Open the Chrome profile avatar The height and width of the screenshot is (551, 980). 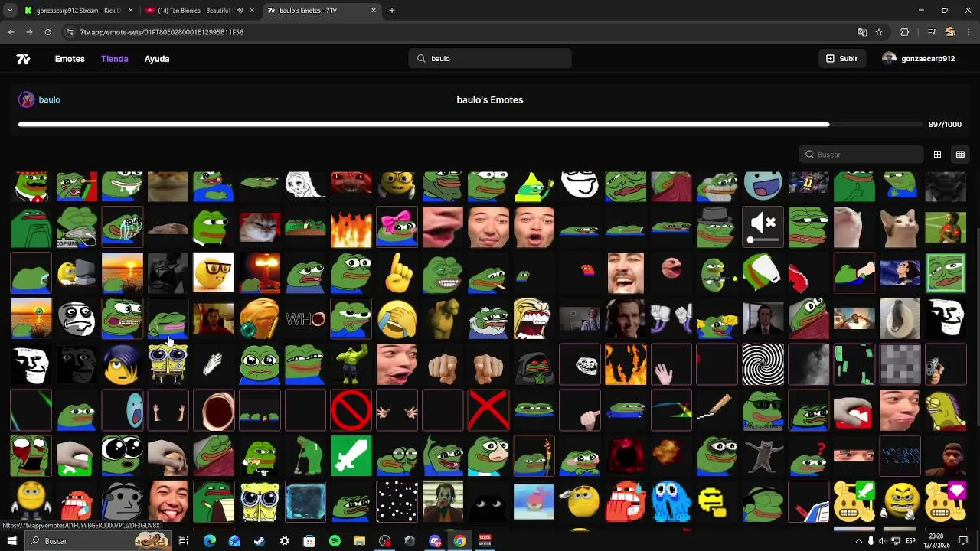(x=950, y=32)
